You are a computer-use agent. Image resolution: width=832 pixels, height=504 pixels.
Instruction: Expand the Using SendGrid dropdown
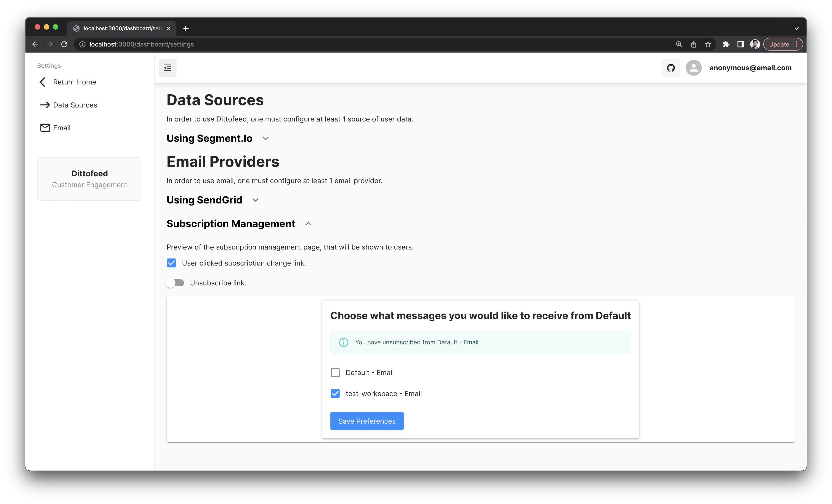pyautogui.click(x=255, y=200)
